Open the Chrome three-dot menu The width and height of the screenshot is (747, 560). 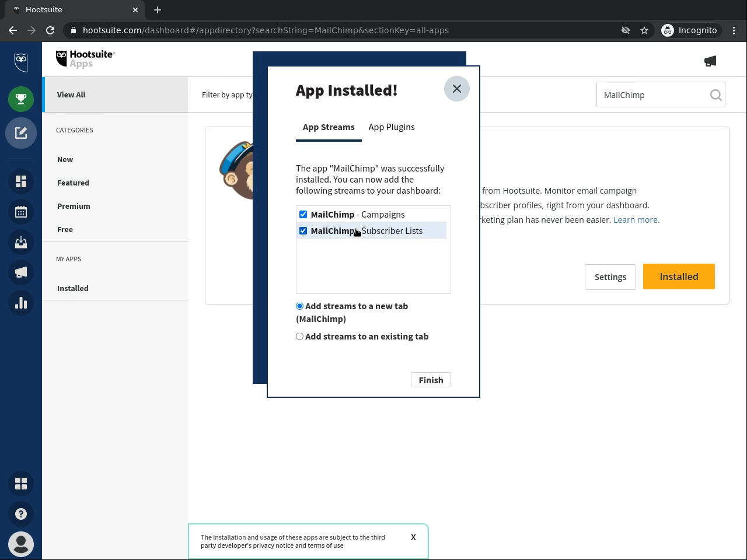pyautogui.click(x=734, y=30)
